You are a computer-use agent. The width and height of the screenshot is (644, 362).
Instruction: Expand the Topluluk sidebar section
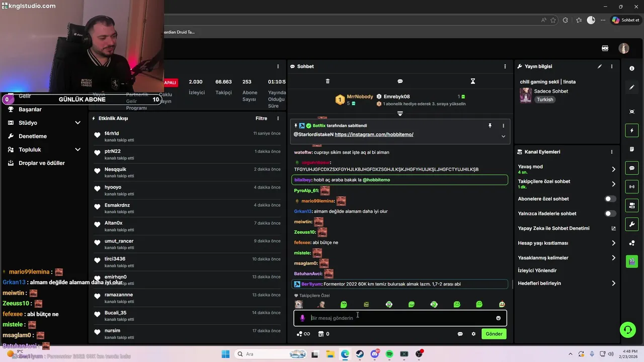(77, 149)
